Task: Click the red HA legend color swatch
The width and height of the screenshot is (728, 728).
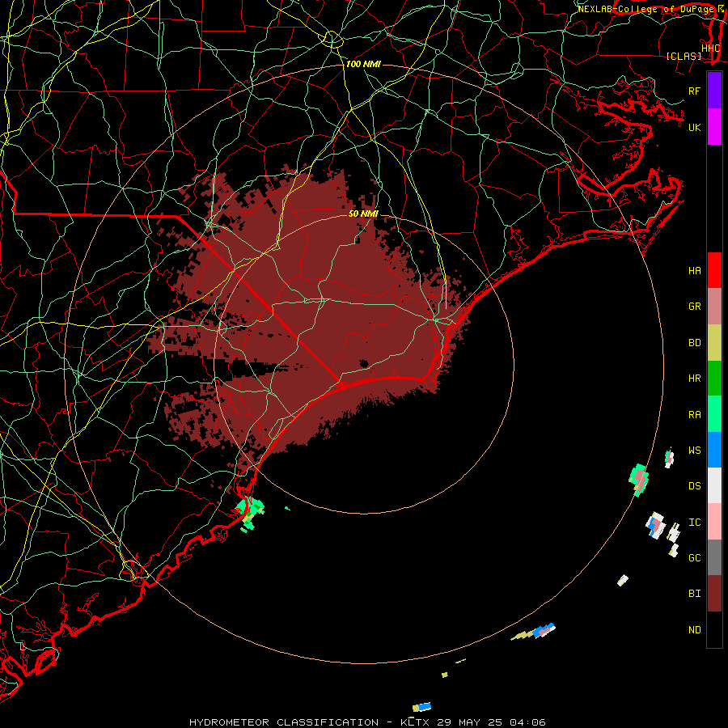Action: pos(714,270)
